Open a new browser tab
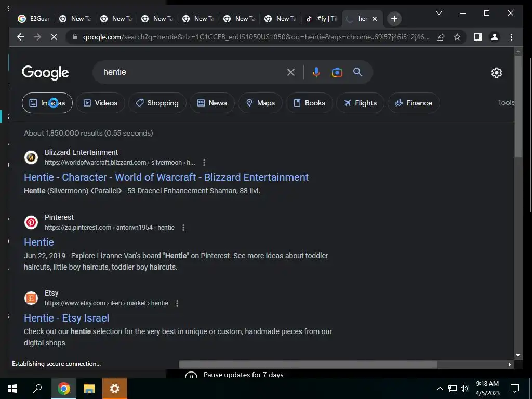Screen dimensions: 532x399 pyautogui.click(x=394, y=19)
